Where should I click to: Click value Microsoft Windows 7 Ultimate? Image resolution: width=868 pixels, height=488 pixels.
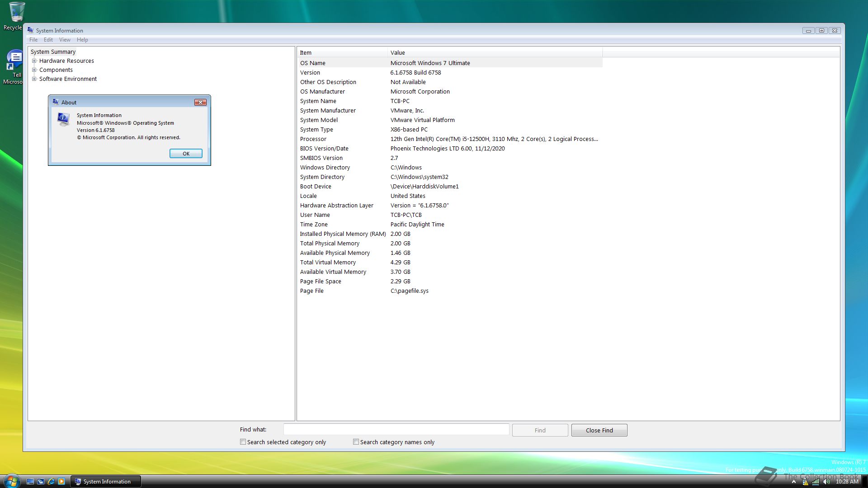(x=430, y=63)
